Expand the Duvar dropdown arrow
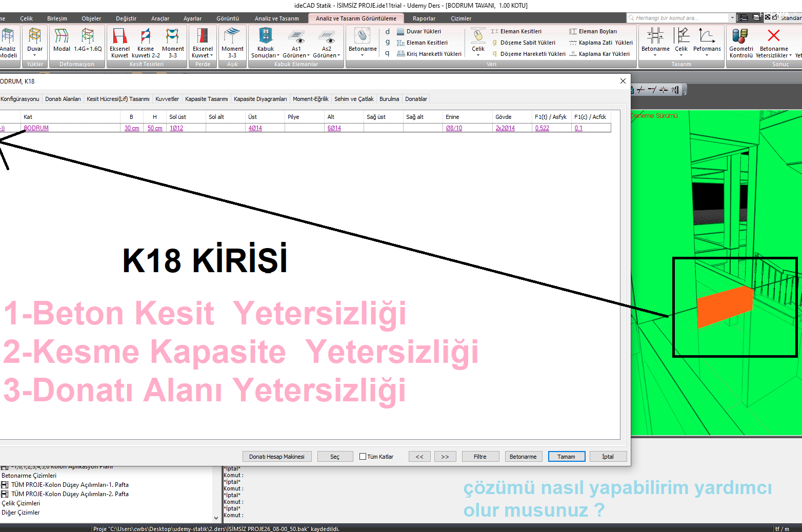Image resolution: width=802 pixels, height=532 pixels. tap(35, 55)
